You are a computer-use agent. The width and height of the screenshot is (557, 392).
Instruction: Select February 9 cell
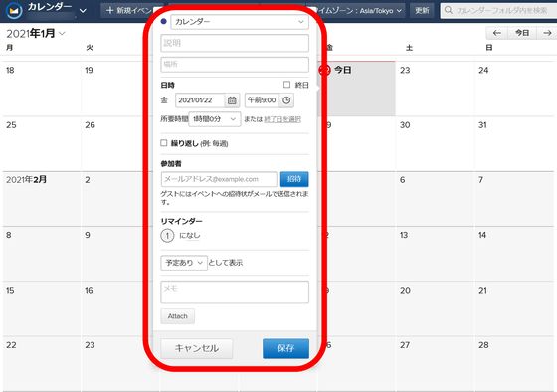[x=113, y=254]
